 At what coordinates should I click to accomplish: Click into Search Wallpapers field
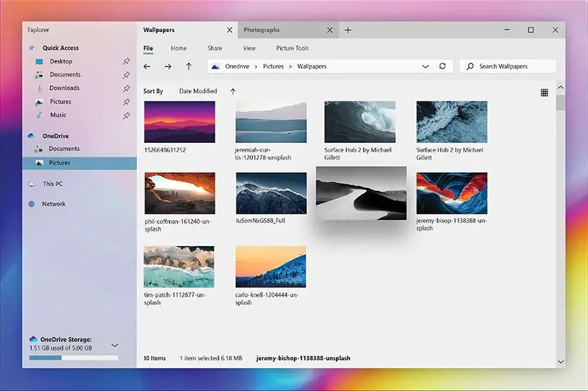(508, 66)
